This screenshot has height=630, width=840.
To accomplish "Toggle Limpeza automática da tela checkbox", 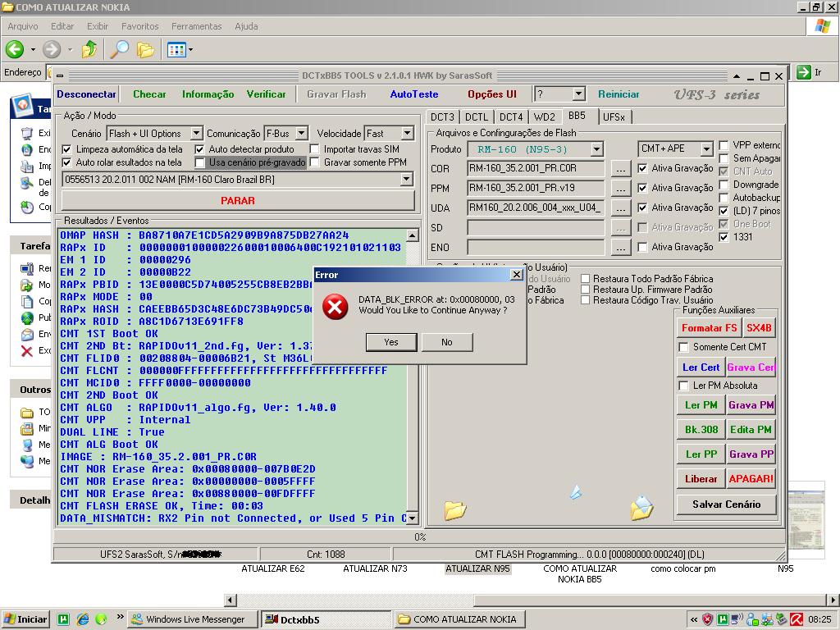I will point(66,149).
